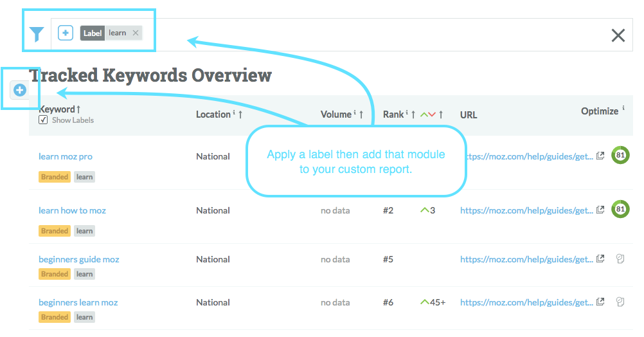The image size is (644, 337).
Task: Click the Optimize column info icon
Action: pos(623,110)
